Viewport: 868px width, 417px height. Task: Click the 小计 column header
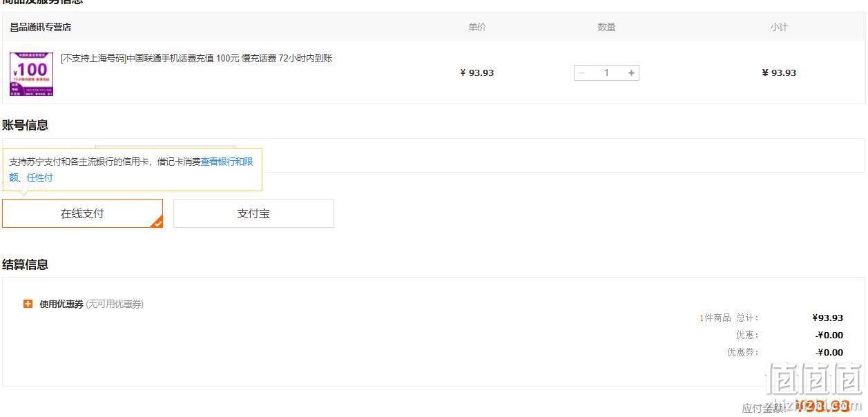click(779, 27)
